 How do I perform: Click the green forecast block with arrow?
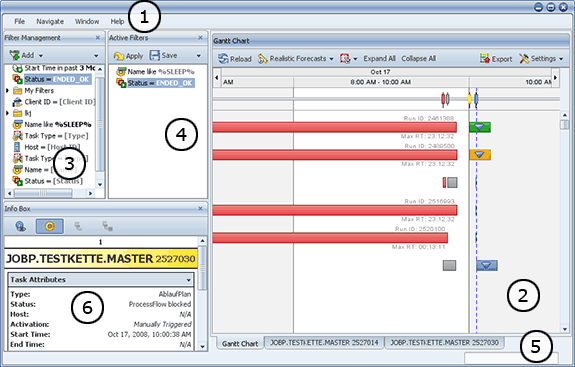tap(480, 127)
